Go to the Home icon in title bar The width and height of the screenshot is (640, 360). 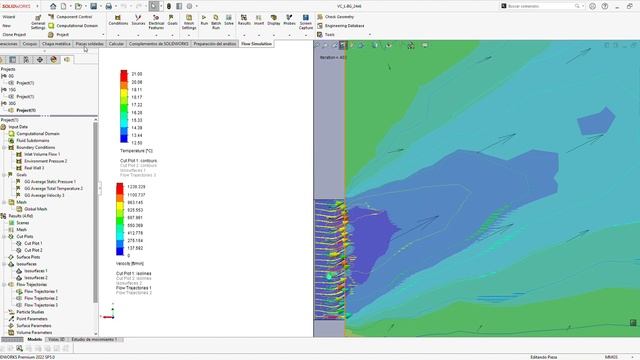click(53, 6)
